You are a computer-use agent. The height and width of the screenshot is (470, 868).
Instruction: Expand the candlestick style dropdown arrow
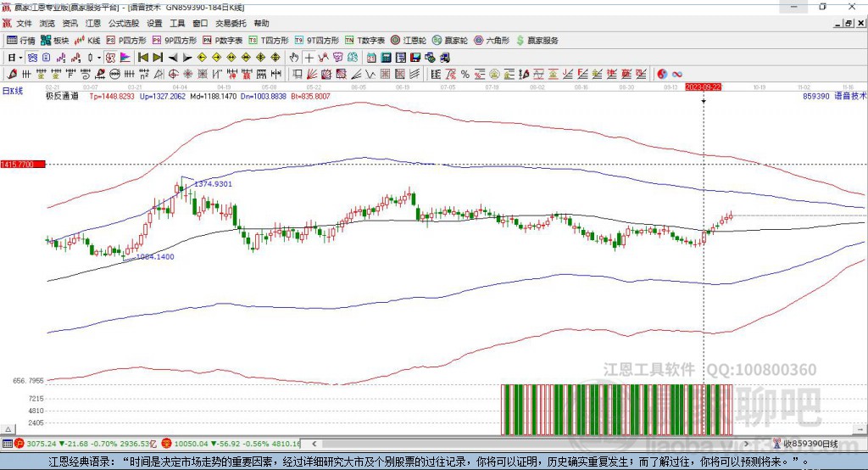pyautogui.click(x=99, y=58)
